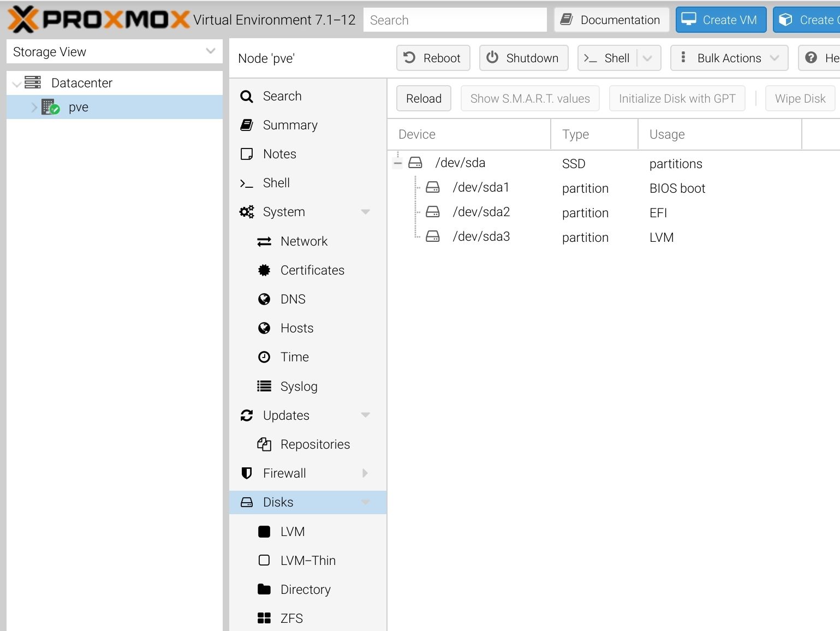Collapse the System menu section
Screen dimensions: 840x631
[x=366, y=212]
